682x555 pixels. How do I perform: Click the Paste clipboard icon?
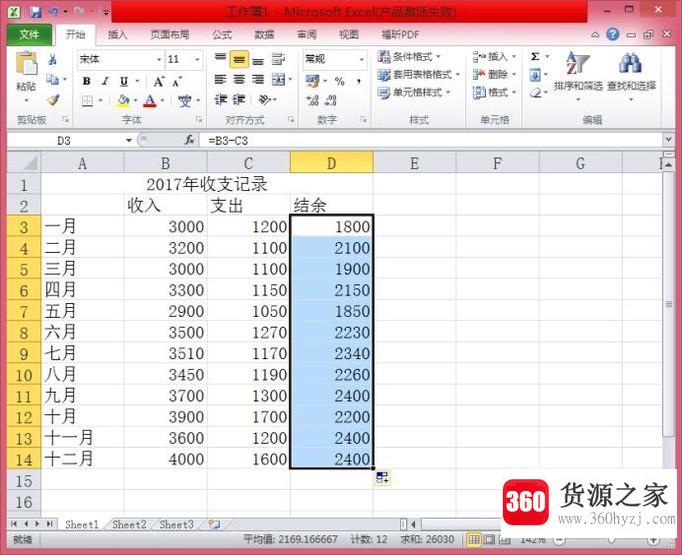click(x=27, y=63)
